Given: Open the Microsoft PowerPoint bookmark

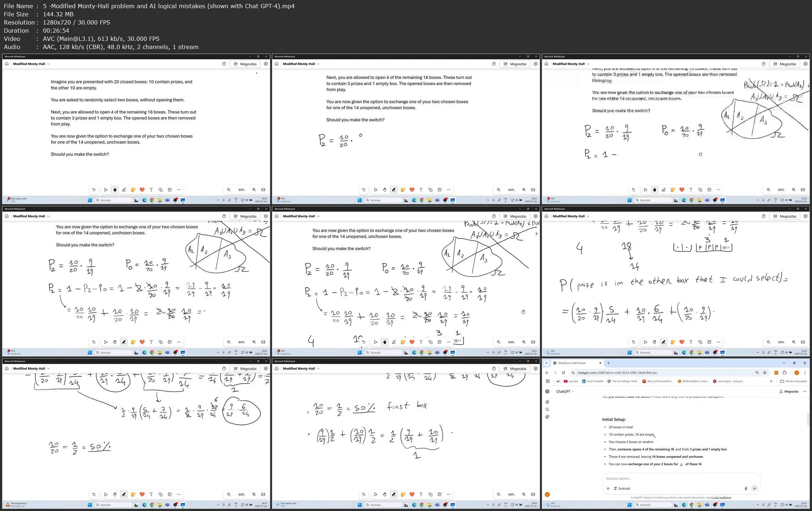Looking at the screenshot, I should 658,381.
